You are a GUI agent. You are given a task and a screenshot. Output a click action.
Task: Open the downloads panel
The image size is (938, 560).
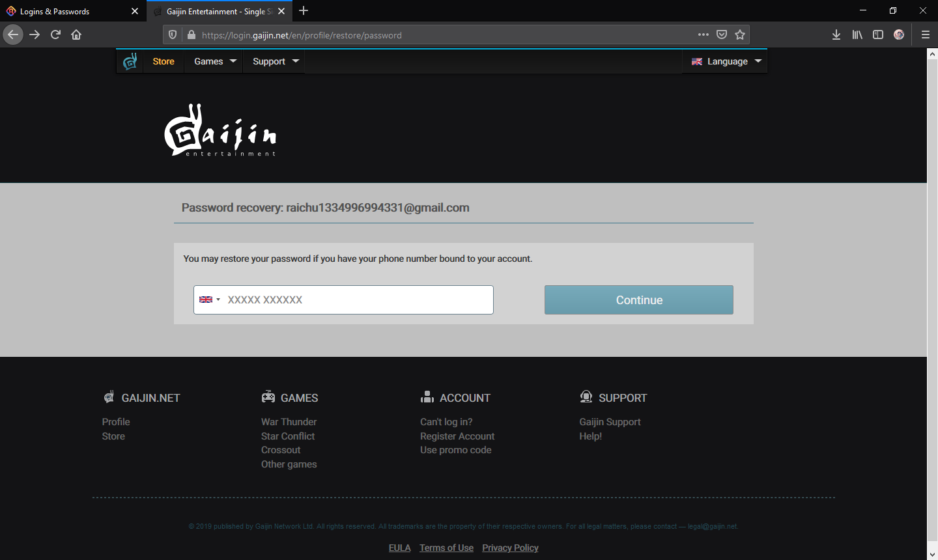click(x=836, y=35)
